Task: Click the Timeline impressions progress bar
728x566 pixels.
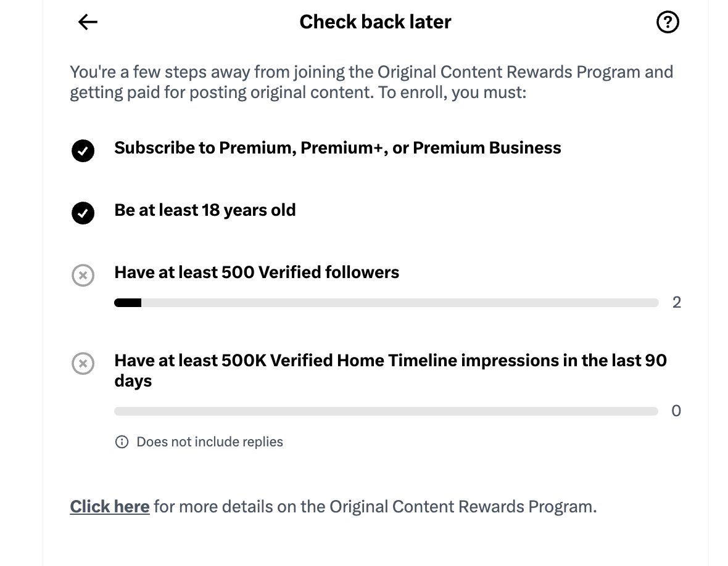Action: point(386,411)
